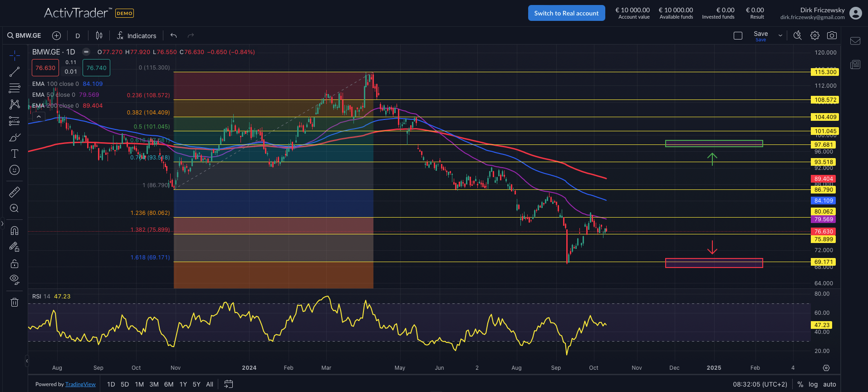Viewport: 868px width, 392px height.
Task: Select the 1Y time range
Action: 183,384
